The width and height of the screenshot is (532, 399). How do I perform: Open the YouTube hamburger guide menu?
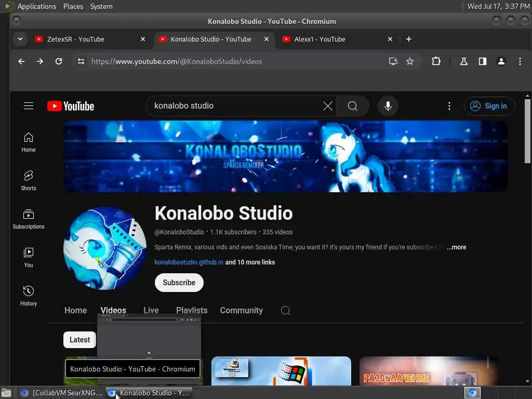tap(29, 106)
